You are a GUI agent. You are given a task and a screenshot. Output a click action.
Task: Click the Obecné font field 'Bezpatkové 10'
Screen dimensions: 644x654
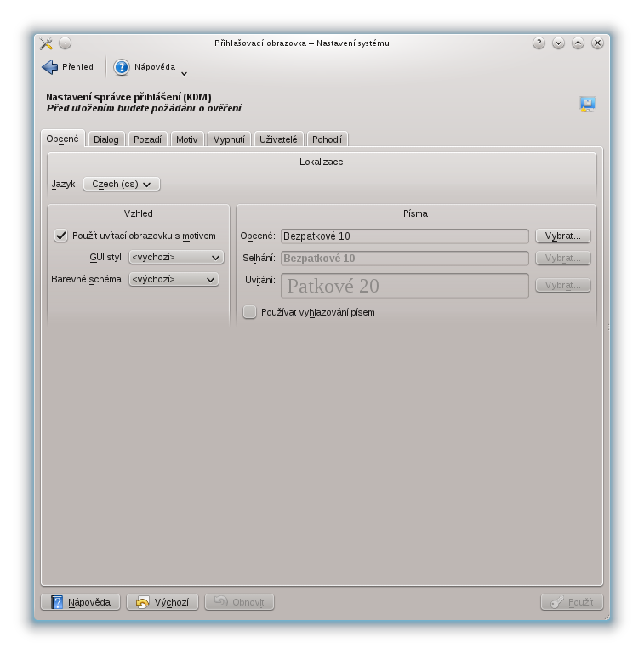tap(405, 236)
